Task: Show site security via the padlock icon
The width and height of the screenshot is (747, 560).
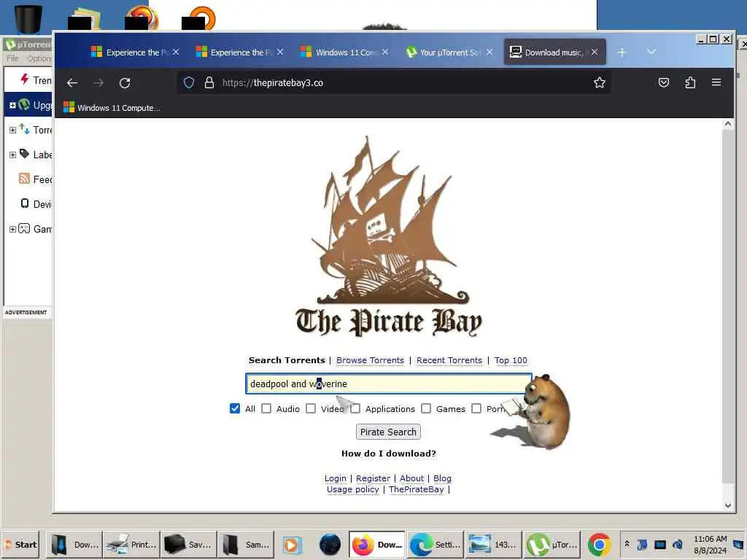Action: pyautogui.click(x=209, y=83)
